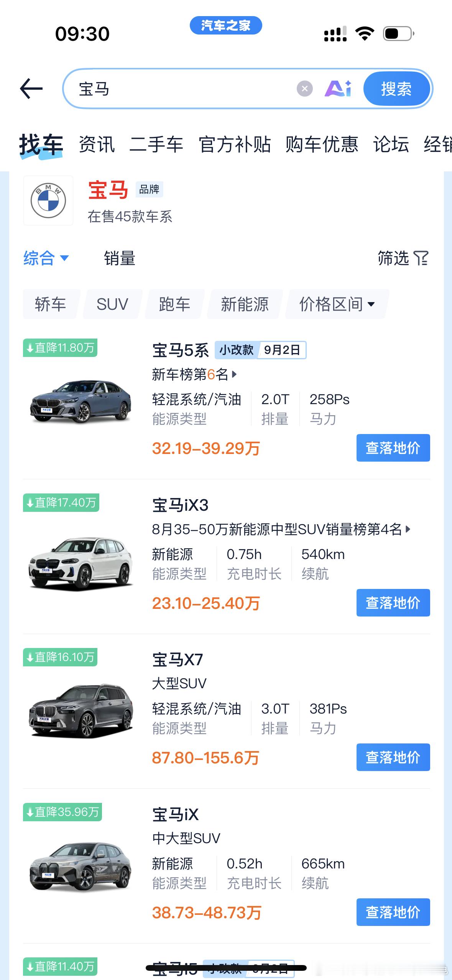Clear search text with the X icon
Image resolution: width=452 pixels, height=980 pixels.
(304, 89)
